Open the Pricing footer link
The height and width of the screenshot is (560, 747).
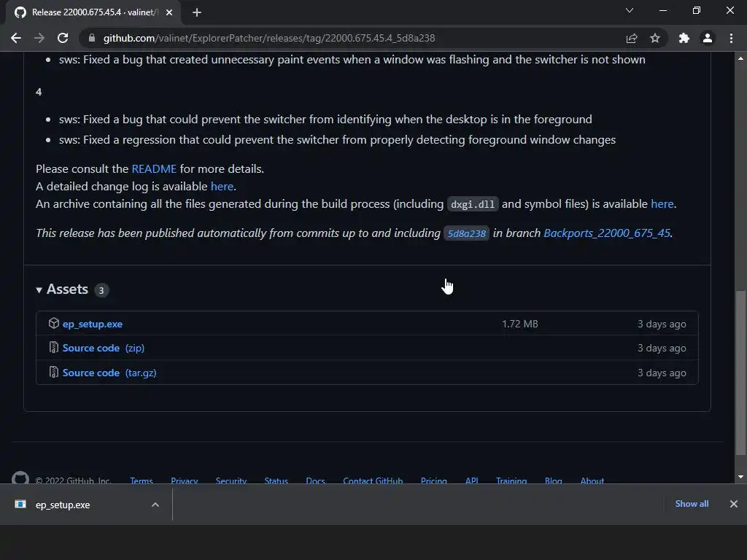click(x=434, y=480)
